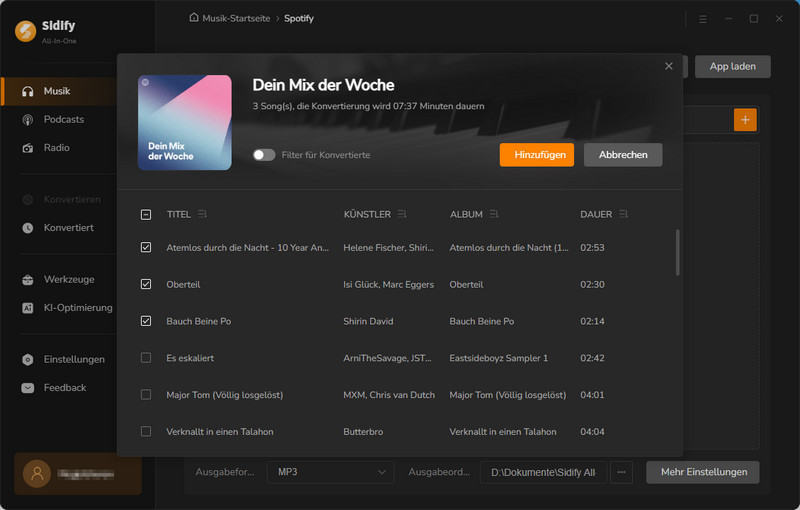Click the Konvertiert clock icon

(x=28, y=228)
